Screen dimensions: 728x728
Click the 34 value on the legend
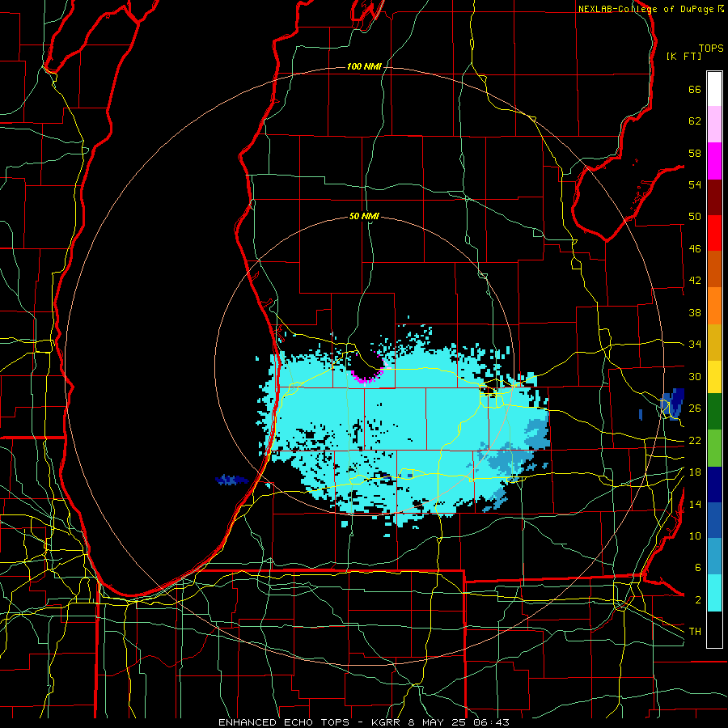tap(695, 345)
